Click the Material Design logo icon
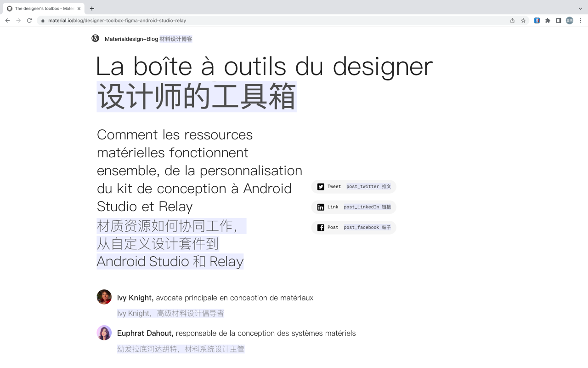588x368 pixels. click(x=95, y=38)
